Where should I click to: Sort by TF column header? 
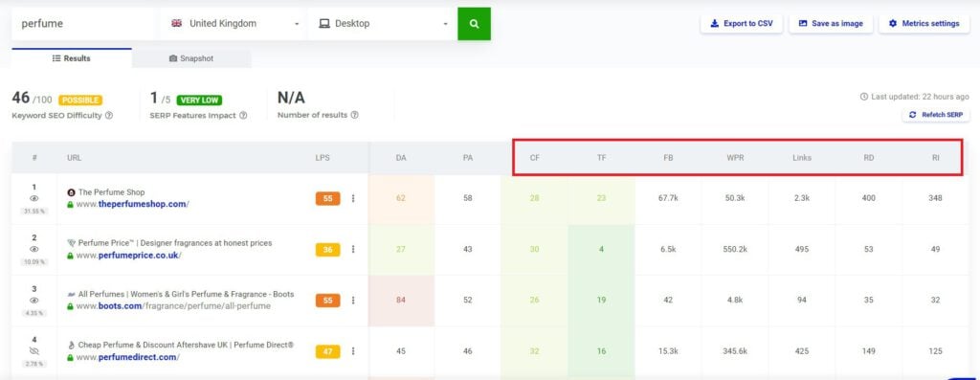coord(601,158)
